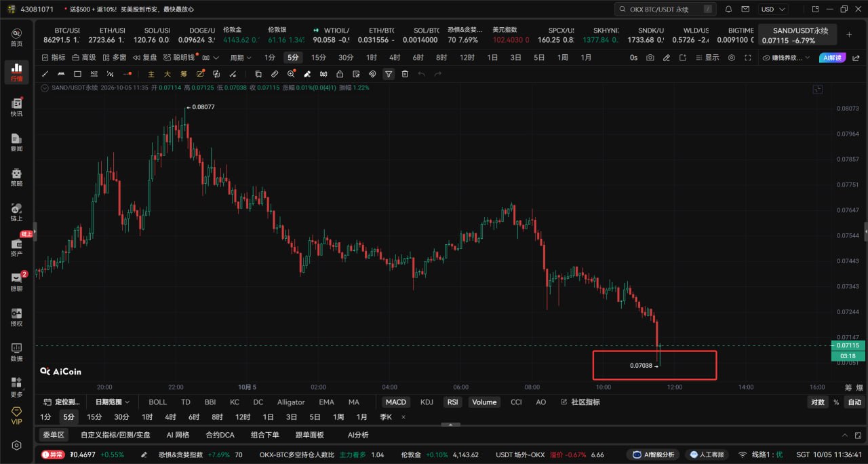868x464 pixels.
Task: Open the 群聊 group chat sidebar item
Action: (x=16, y=282)
